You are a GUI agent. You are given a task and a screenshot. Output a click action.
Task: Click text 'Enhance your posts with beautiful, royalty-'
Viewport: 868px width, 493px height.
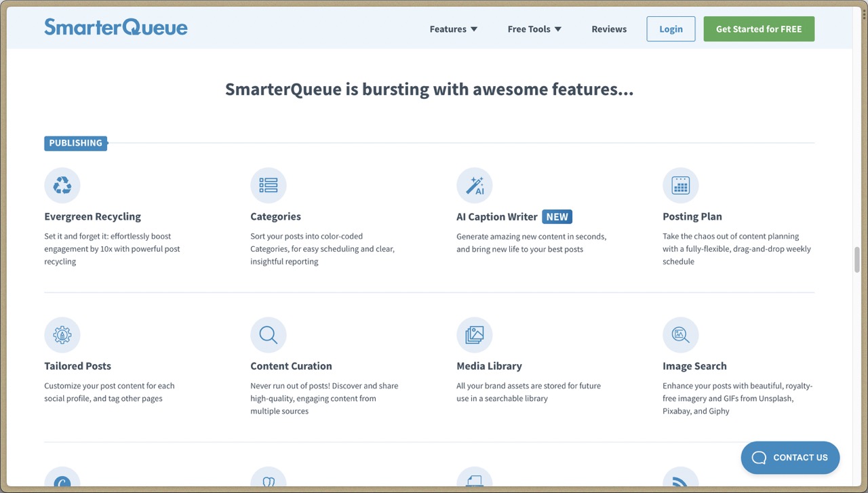[x=738, y=386]
